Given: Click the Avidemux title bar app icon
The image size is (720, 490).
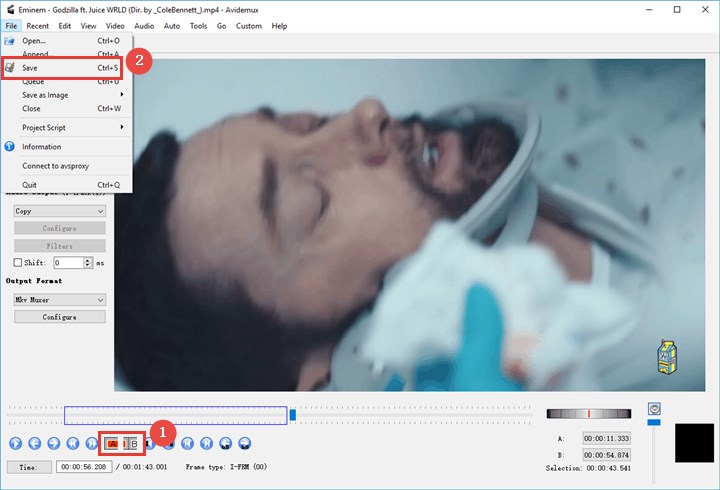Looking at the screenshot, I should pyautogui.click(x=10, y=9).
